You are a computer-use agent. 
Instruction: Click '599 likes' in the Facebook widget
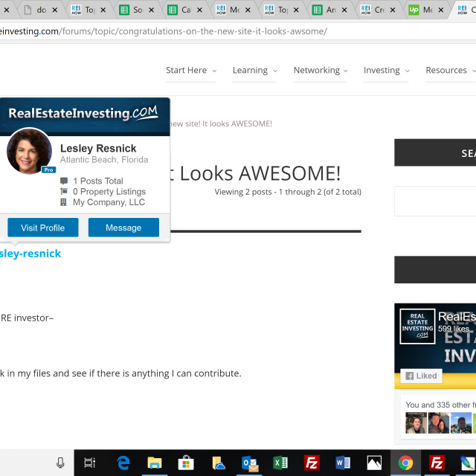click(x=454, y=329)
